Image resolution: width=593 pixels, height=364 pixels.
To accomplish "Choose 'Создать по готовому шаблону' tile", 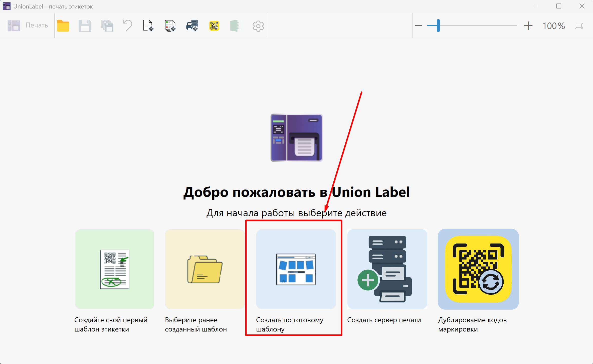I will (296, 269).
